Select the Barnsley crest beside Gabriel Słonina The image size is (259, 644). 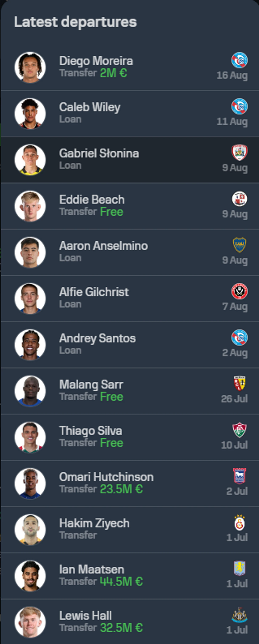pos(239,153)
